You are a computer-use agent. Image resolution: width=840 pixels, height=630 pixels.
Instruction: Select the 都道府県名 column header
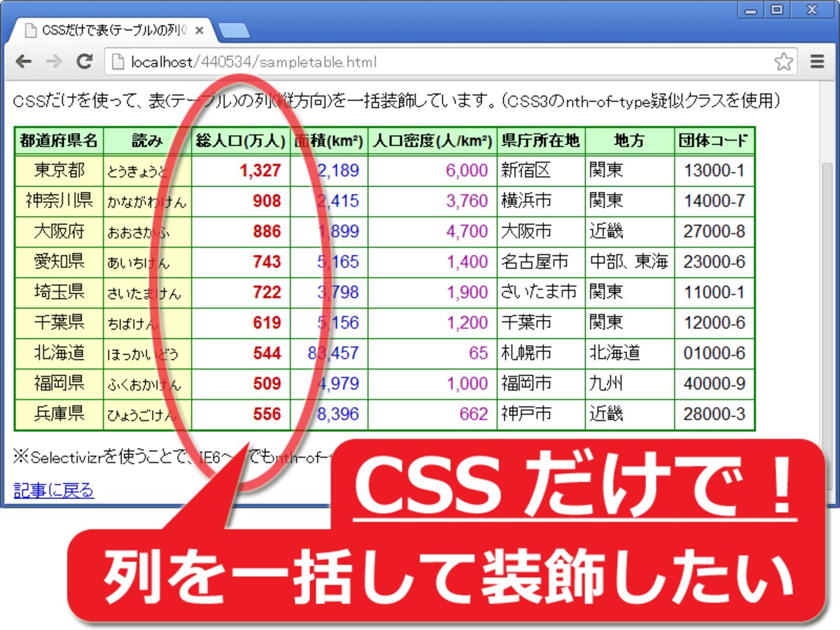tap(59, 141)
